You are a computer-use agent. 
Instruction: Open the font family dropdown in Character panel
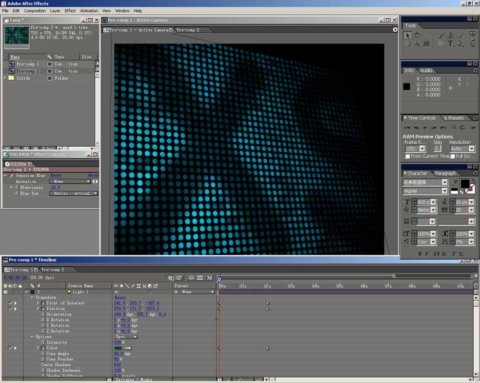(425, 182)
